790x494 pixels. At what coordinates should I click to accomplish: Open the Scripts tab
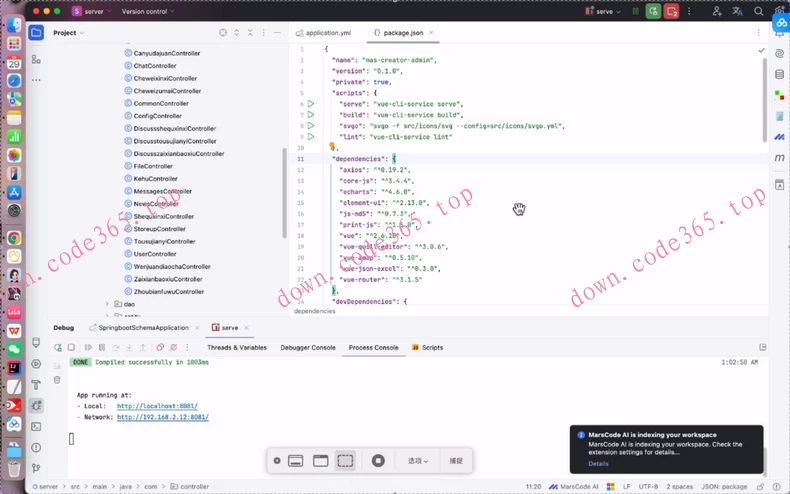coord(427,347)
